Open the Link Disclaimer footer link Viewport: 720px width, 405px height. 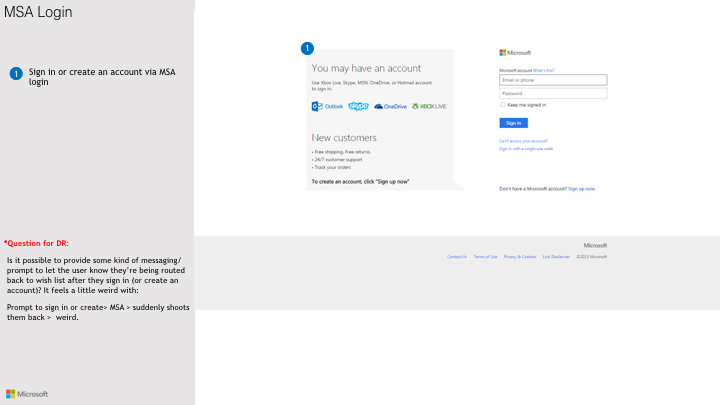click(x=556, y=257)
